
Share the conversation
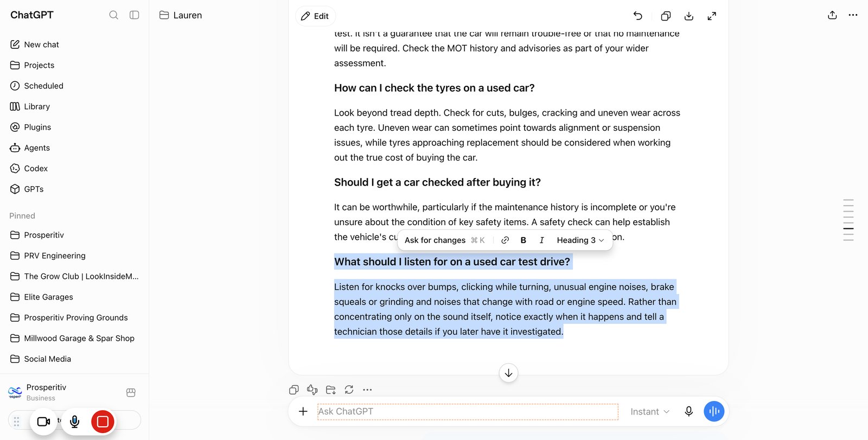click(832, 15)
